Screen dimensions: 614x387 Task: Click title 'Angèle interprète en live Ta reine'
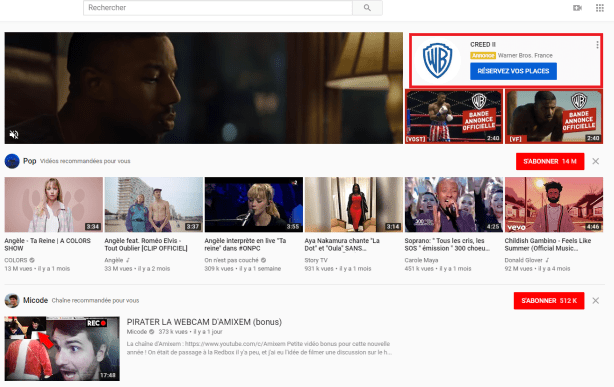[245, 244]
